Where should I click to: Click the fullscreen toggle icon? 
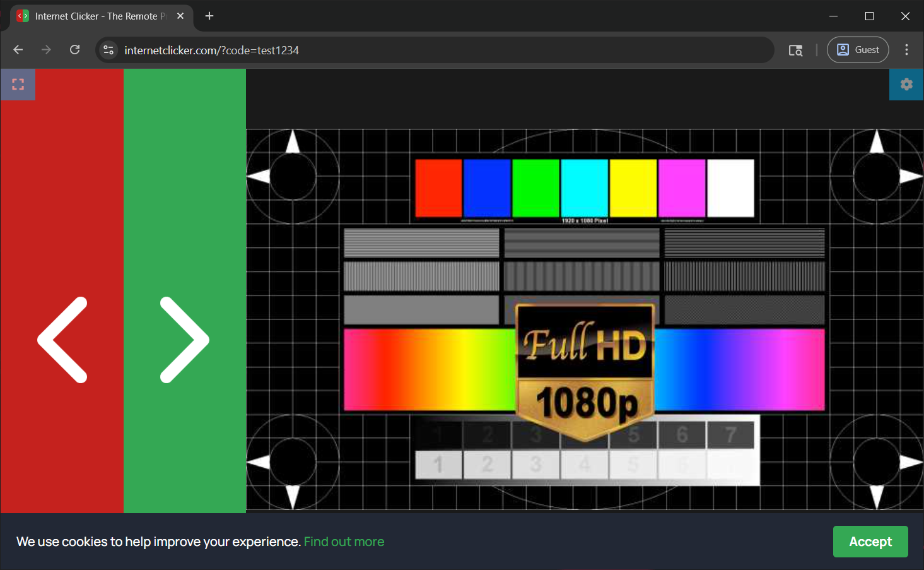pos(18,85)
